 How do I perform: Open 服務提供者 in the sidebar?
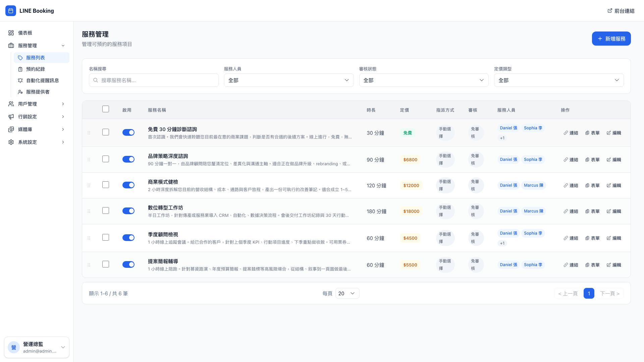pyautogui.click(x=42, y=92)
